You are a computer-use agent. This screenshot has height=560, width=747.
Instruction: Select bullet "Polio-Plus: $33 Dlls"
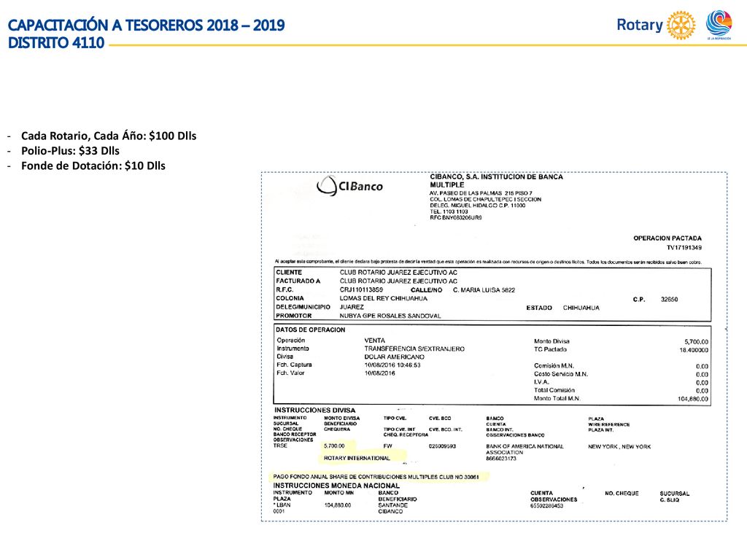pos(71,151)
